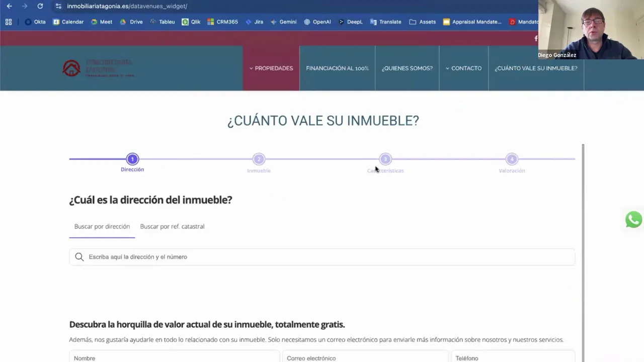Click the ¿QUIENES SOMOS? navigation link
Screen dimensions: 644x362
click(x=407, y=68)
